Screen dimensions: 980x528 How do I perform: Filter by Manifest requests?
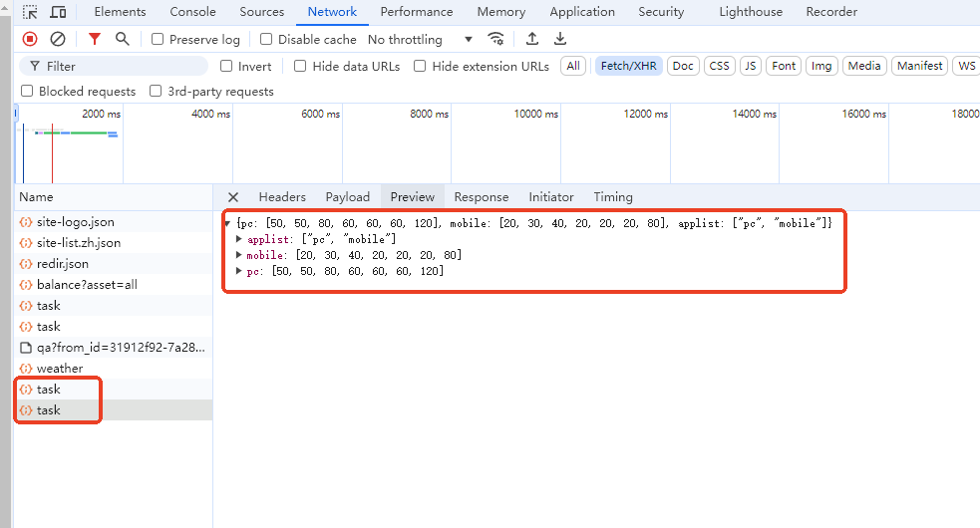click(x=920, y=66)
